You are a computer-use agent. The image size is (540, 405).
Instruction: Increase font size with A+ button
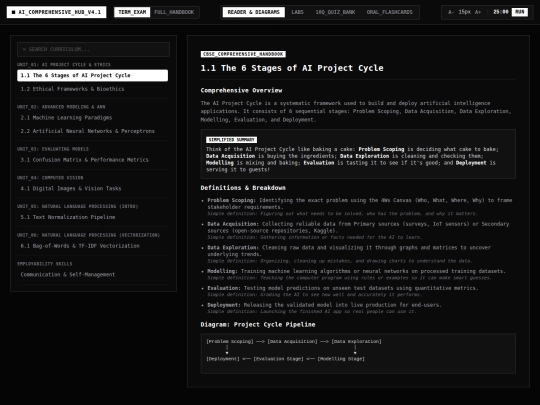click(478, 12)
